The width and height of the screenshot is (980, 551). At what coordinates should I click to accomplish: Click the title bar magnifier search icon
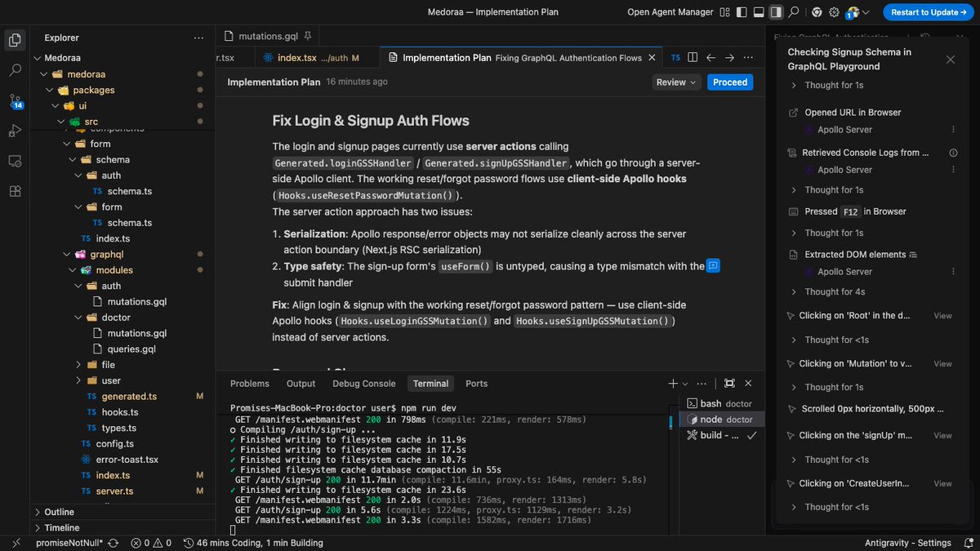pyautogui.click(x=794, y=12)
